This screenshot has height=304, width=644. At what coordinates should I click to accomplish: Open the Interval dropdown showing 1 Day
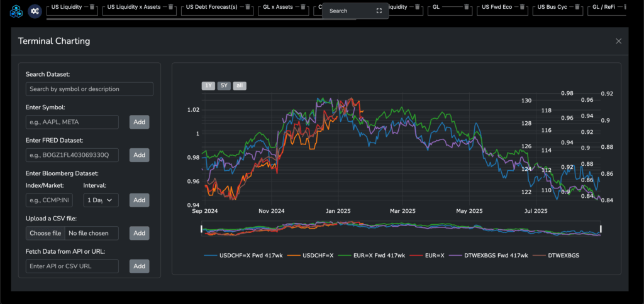pos(101,200)
